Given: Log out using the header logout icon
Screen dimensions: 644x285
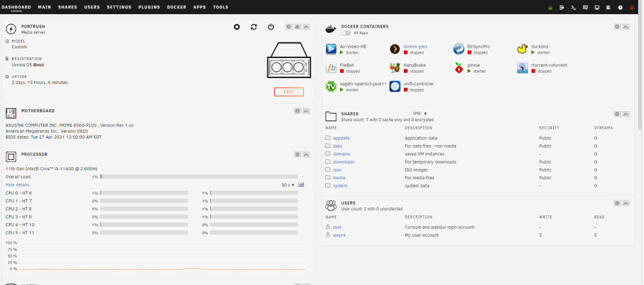Looking at the screenshot, I should click(562, 7).
